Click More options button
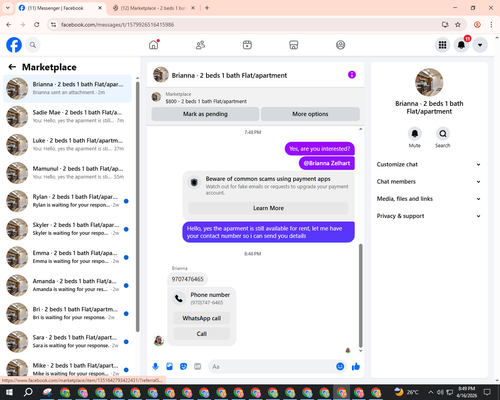500x400 pixels. 310,114
